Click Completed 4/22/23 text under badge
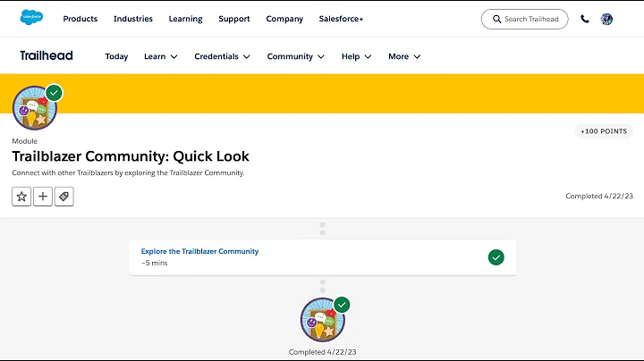The width and height of the screenshot is (644, 361). [x=322, y=352]
